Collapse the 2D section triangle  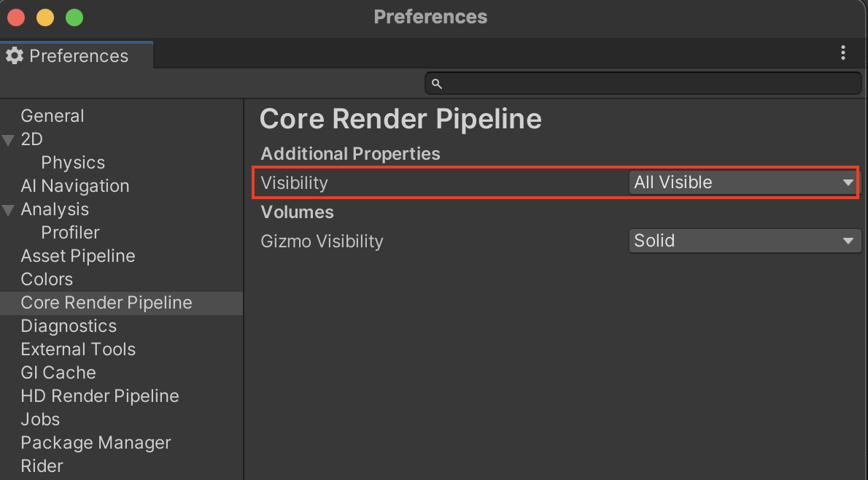9,139
